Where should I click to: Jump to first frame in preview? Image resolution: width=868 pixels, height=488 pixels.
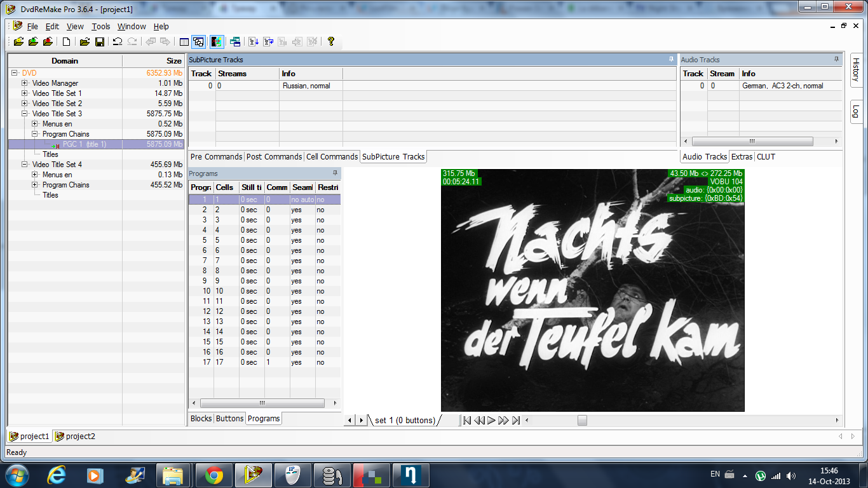(x=467, y=420)
